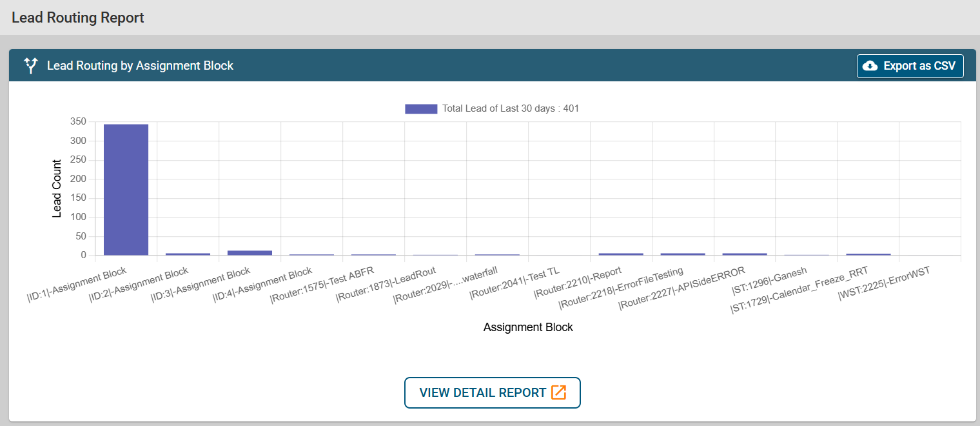Click the |ID:1|-Assignment Block axis label
This screenshot has width=980, height=426.
pyautogui.click(x=77, y=283)
